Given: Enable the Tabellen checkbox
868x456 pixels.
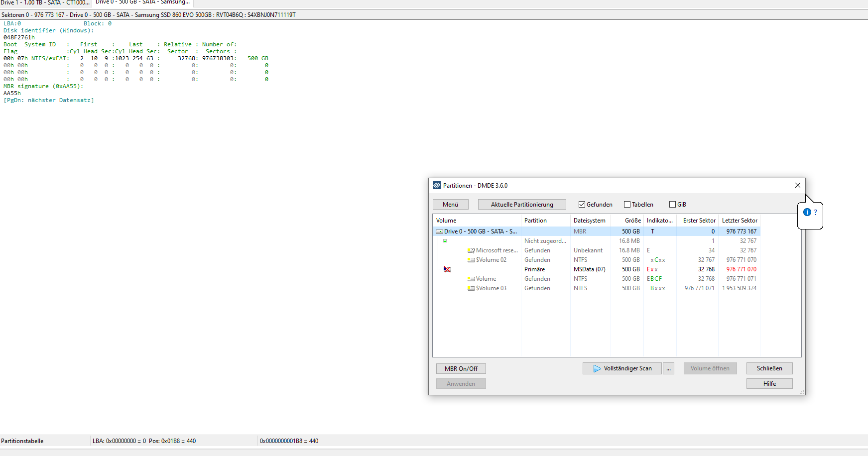Looking at the screenshot, I should pyautogui.click(x=627, y=204).
